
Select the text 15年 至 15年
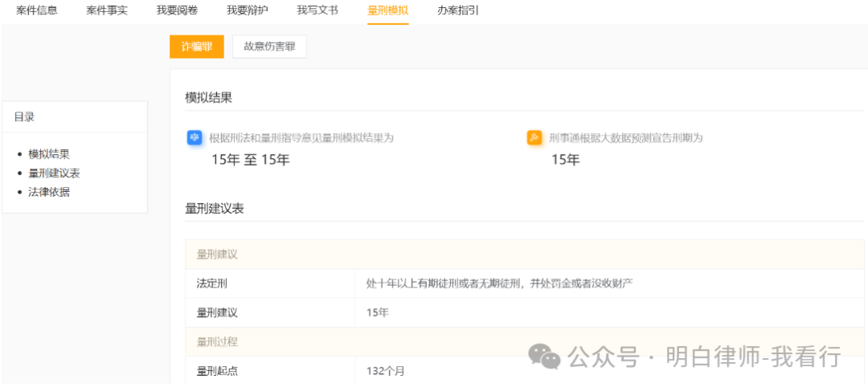pyautogui.click(x=251, y=161)
